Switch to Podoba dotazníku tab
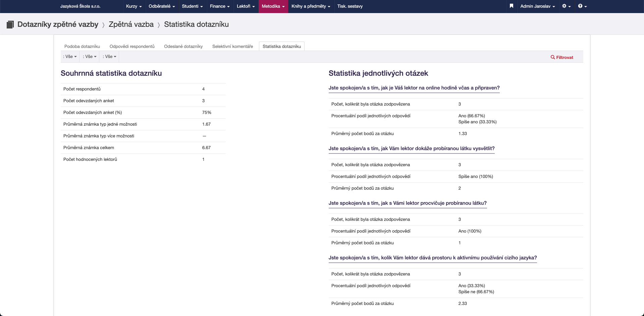 click(82, 47)
